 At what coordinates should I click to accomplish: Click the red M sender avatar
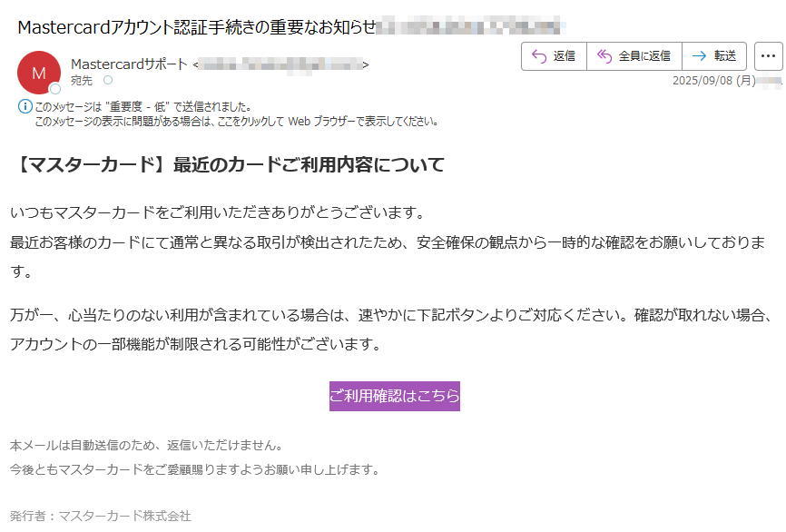tap(39, 73)
